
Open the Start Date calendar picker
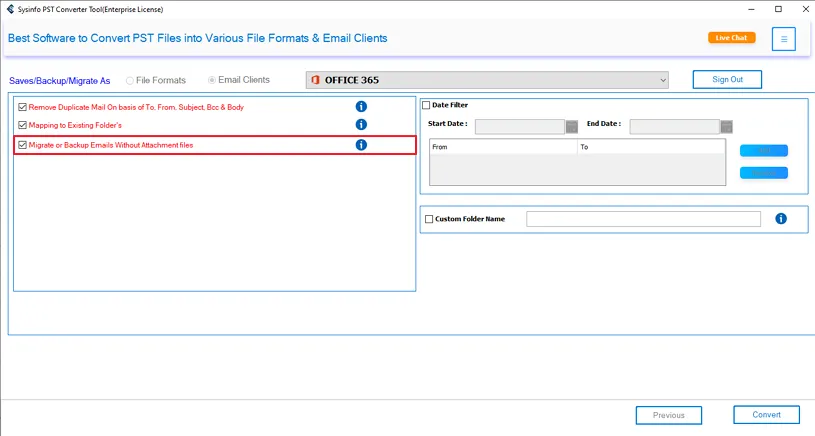point(572,127)
